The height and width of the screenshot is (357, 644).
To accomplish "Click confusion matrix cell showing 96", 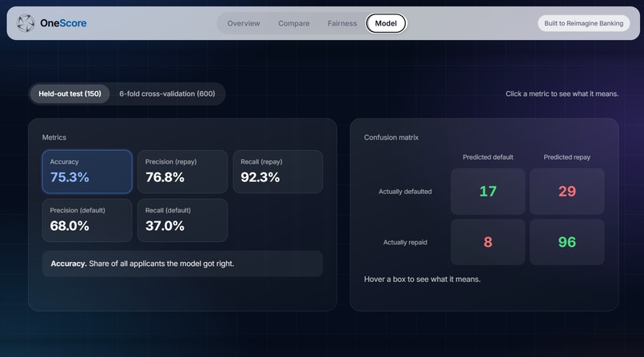I will point(566,242).
